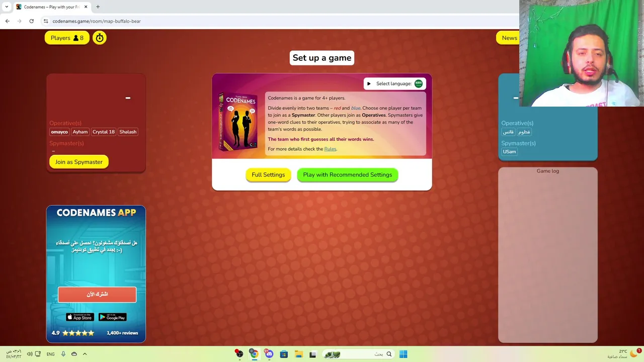Select player Ayham on red team

[x=80, y=132]
